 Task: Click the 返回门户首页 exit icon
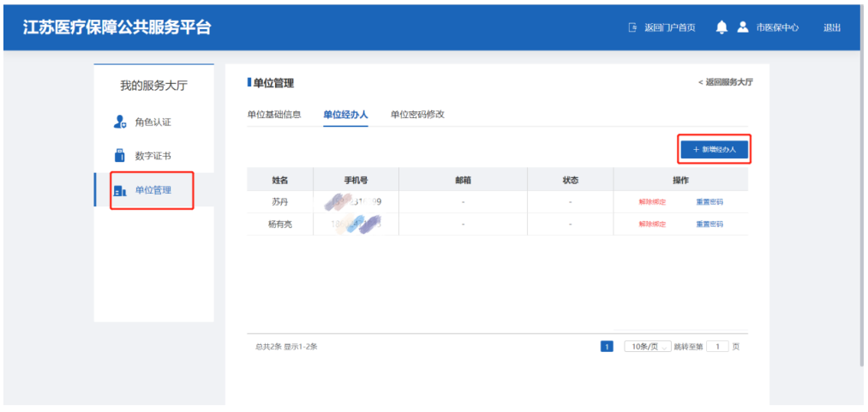[632, 27]
